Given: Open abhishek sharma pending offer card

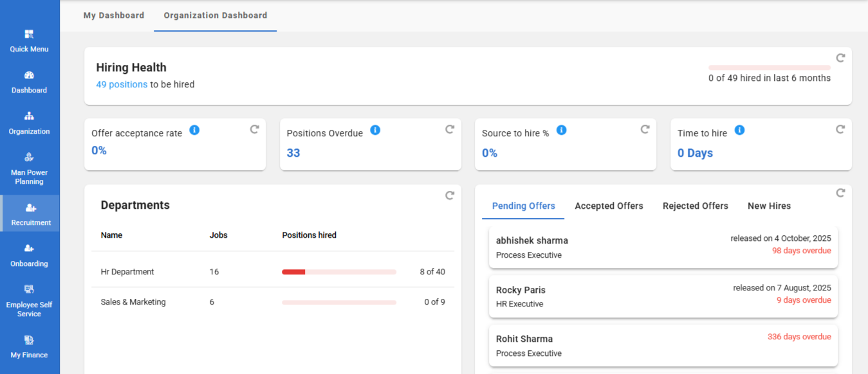Looking at the screenshot, I should click(663, 247).
